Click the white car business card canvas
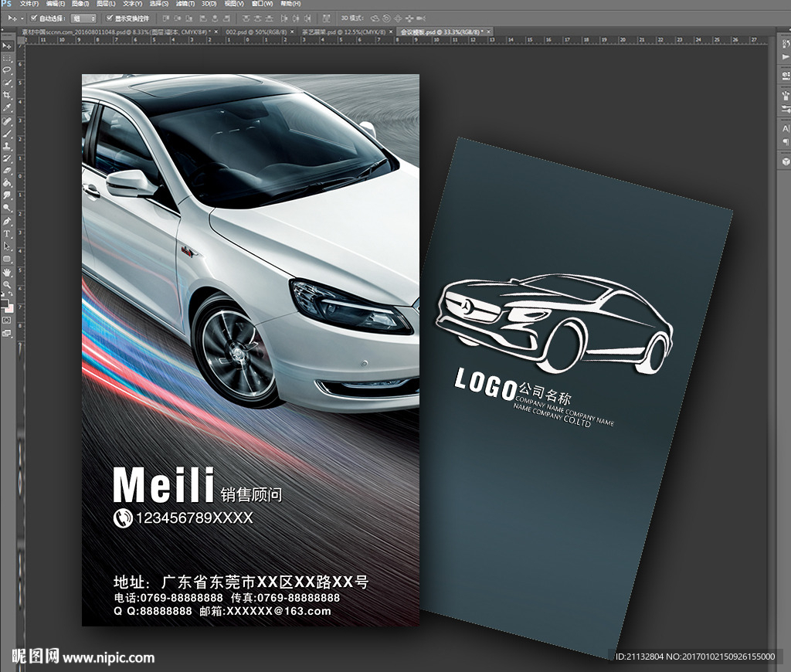791x672 pixels. (x=250, y=349)
